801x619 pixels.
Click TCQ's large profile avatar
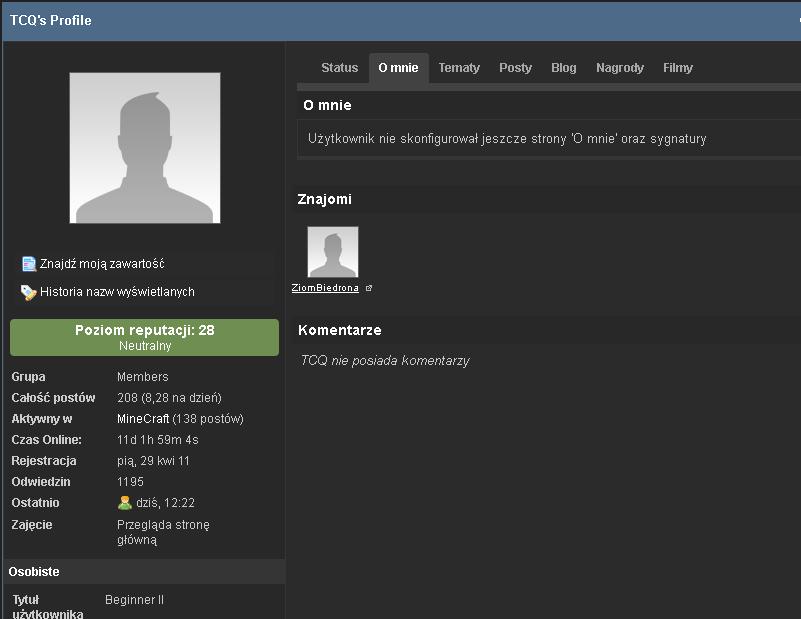(145, 148)
